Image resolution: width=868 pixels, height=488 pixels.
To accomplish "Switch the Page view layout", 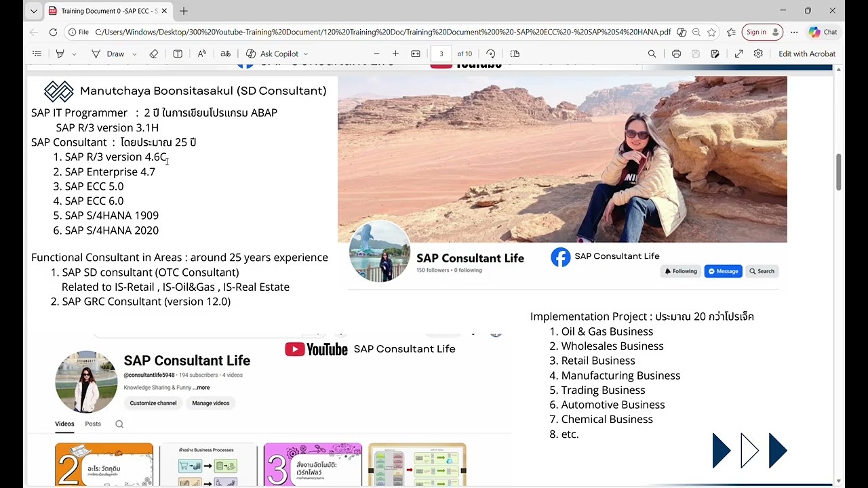I will [515, 54].
